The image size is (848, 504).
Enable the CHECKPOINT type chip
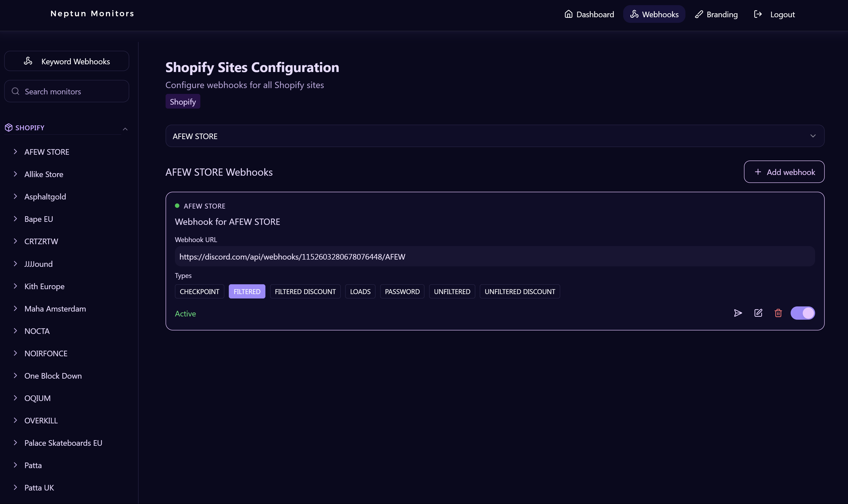(x=199, y=291)
